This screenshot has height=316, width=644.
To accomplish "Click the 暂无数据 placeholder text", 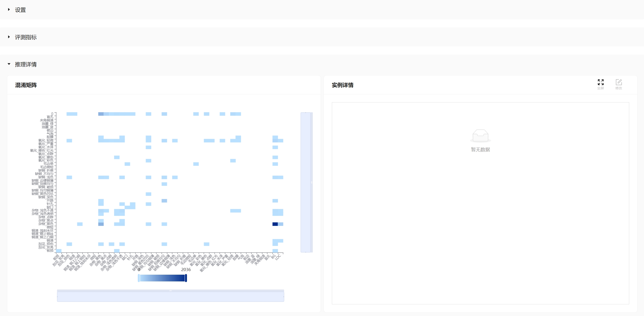I will 480,150.
